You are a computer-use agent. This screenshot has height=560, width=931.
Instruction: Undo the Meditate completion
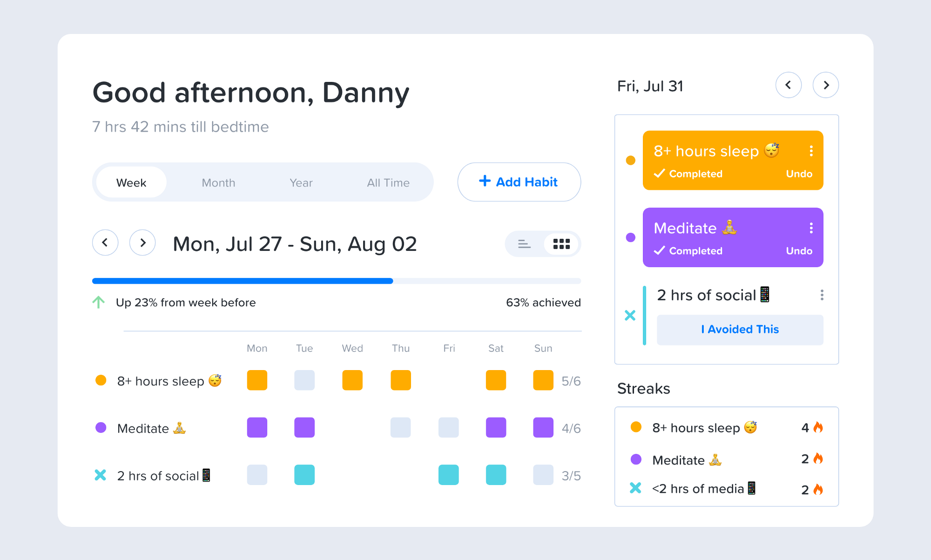(799, 251)
